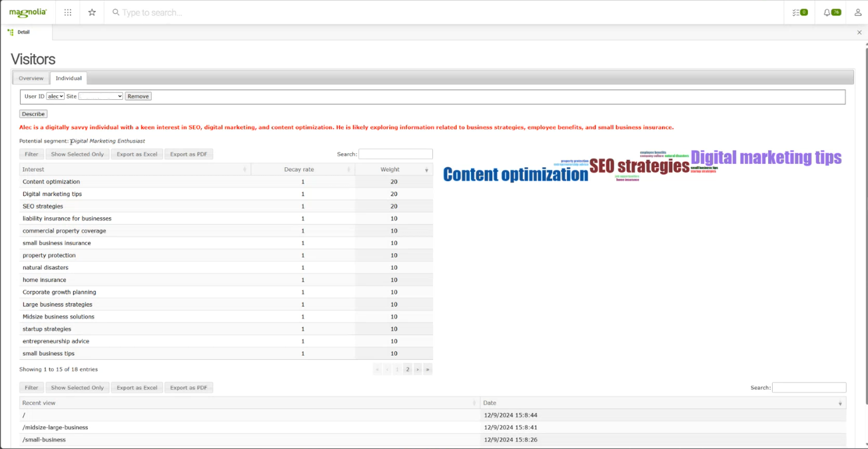
Task: Click the interests table Search field
Action: tap(396, 155)
